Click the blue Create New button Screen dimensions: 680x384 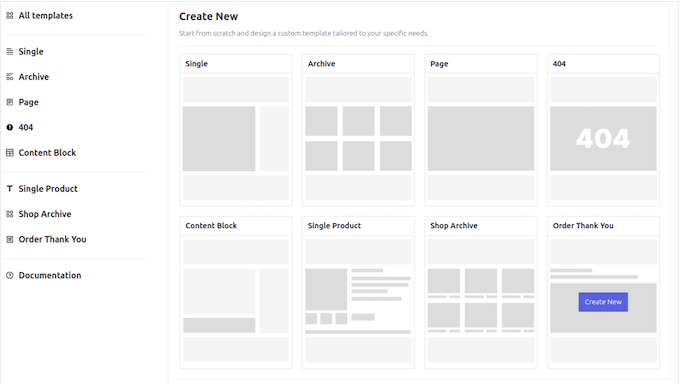coord(603,302)
